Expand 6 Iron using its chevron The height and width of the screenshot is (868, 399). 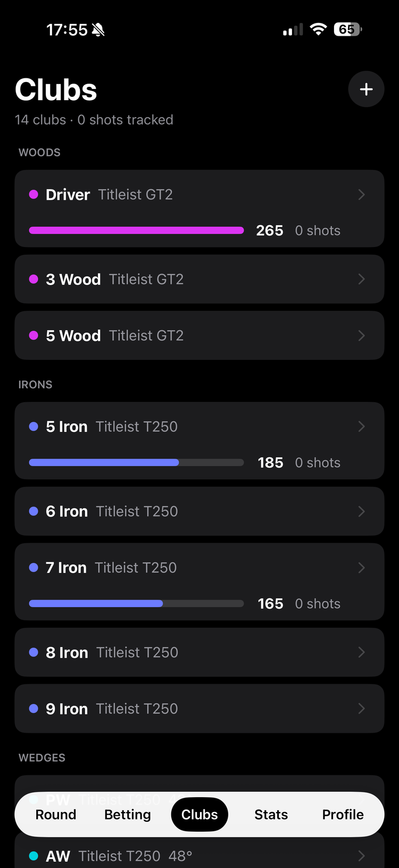click(361, 511)
